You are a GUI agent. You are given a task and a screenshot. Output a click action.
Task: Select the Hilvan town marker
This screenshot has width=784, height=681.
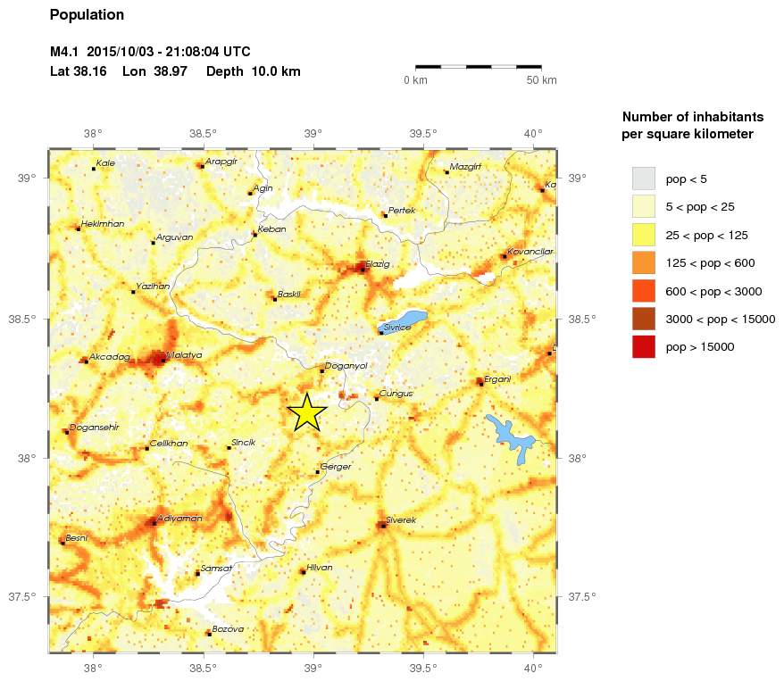point(303,573)
